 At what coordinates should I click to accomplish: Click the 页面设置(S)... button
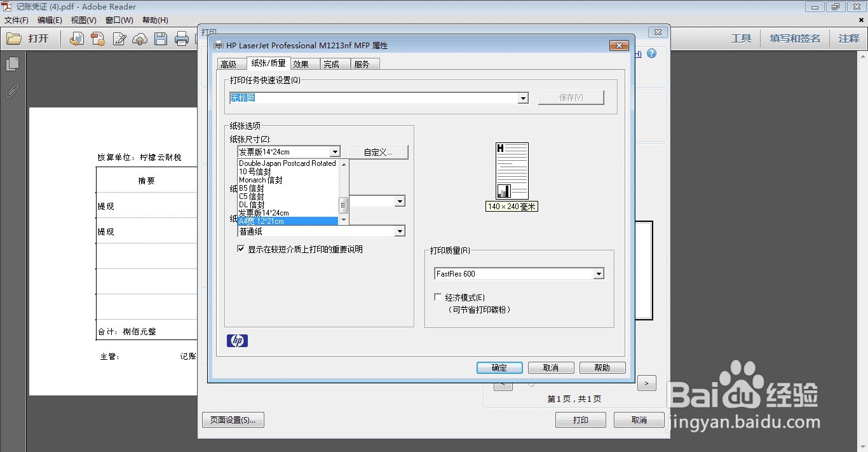click(233, 420)
